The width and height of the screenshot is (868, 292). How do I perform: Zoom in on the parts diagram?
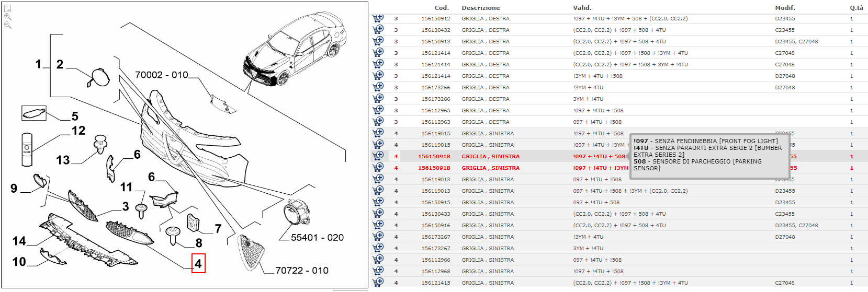click(7, 17)
